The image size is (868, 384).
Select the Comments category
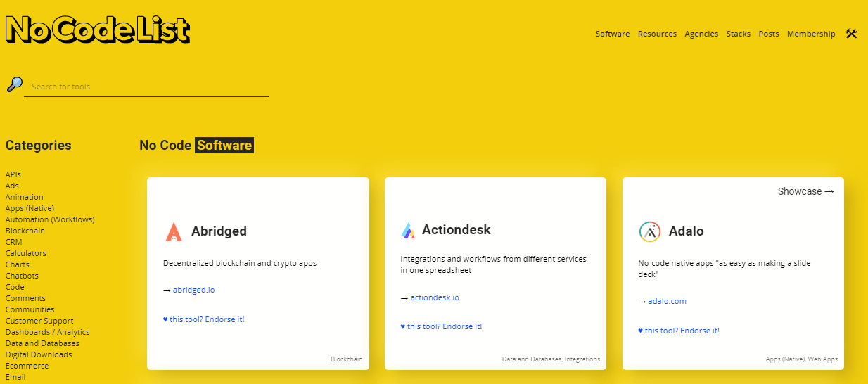(x=25, y=298)
